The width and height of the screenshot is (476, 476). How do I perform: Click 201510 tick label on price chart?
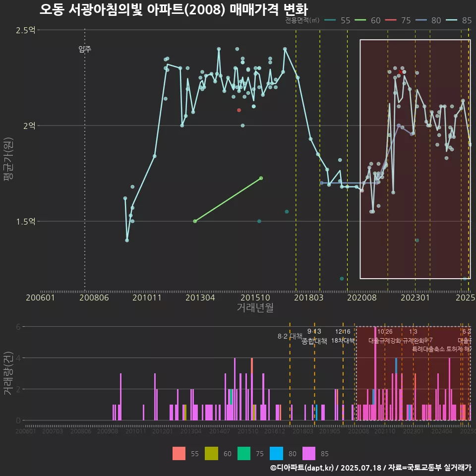point(255,297)
